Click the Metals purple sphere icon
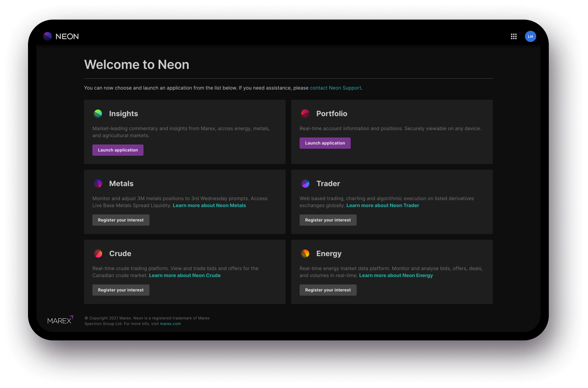Screen dimensions: 588x388 point(98,183)
